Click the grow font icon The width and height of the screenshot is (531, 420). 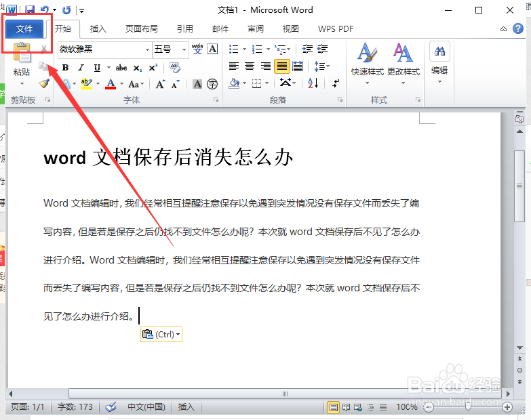[x=160, y=84]
